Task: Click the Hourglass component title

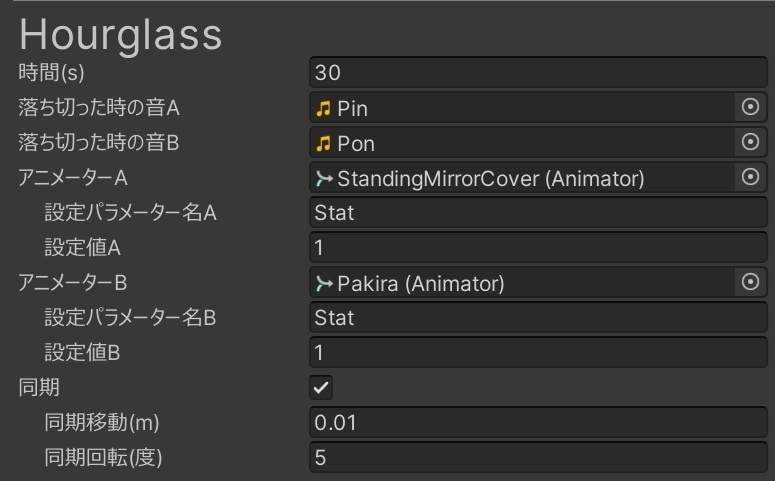Action: tap(120, 34)
